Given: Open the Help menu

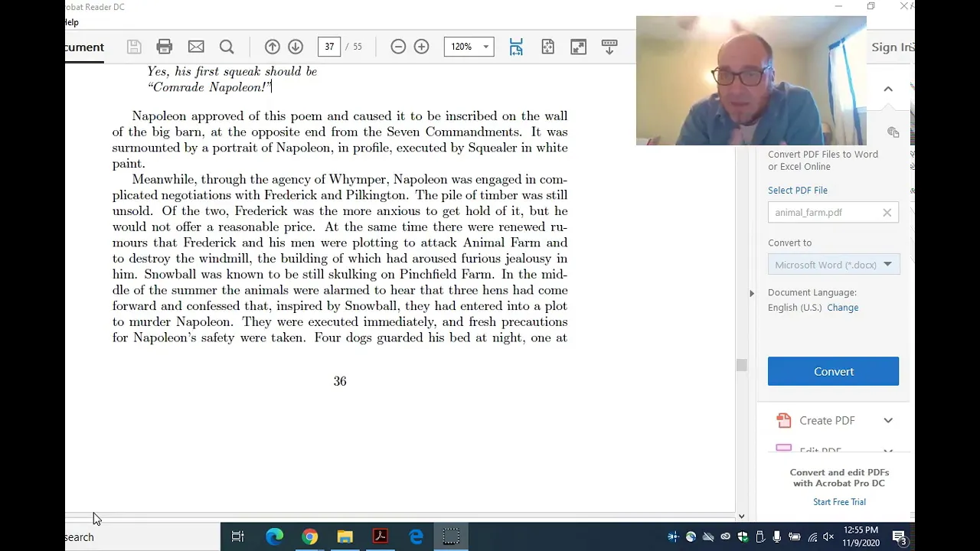Looking at the screenshot, I should [x=72, y=22].
